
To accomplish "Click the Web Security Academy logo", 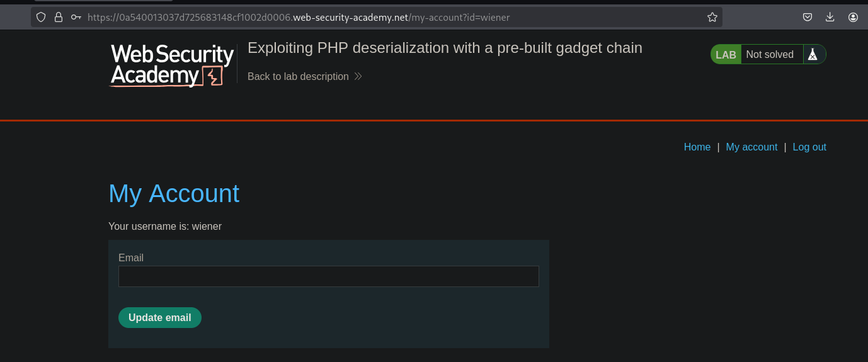I will 172,65.
